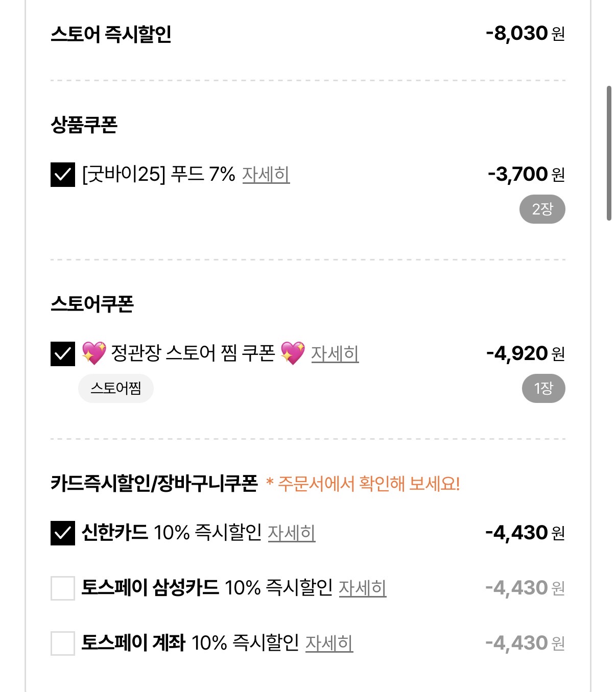Viewport: 616px width, 692px height.
Task: Click the 1장 coupon count badge
Action: pos(543,389)
